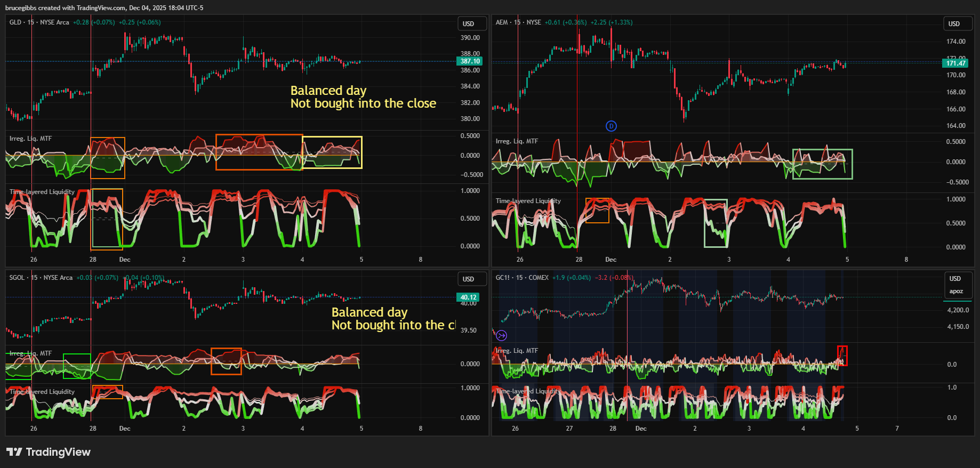Click the purple contract-switch icon on GC1! chart
This screenshot has height=468, width=980.
[501, 335]
